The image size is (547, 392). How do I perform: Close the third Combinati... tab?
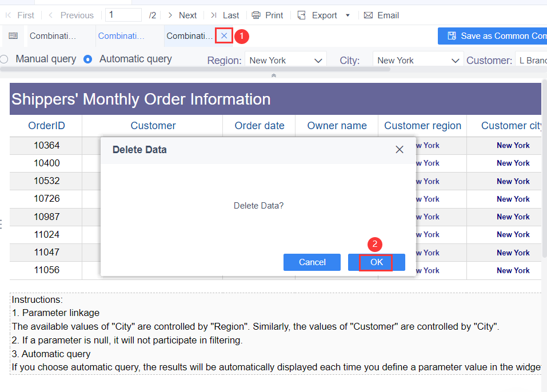(224, 35)
